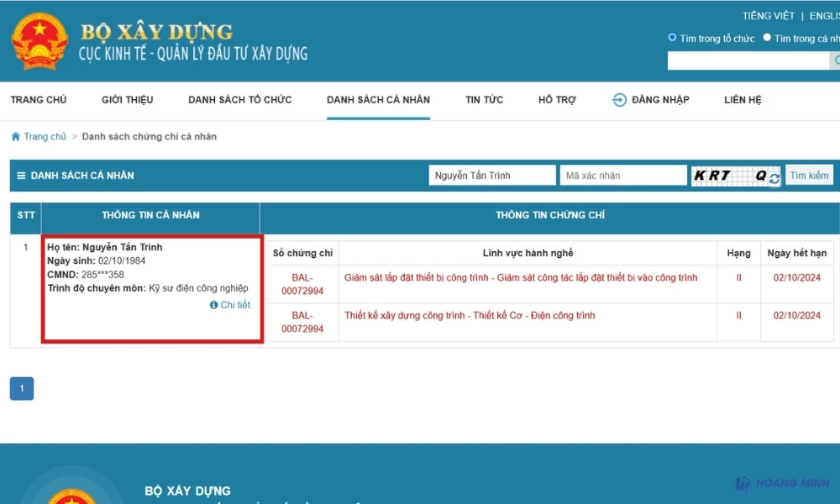The height and width of the screenshot is (504, 840).
Task: Click 'THÔNG TIN CHỨNG CHỈ' table header
Action: [550, 215]
